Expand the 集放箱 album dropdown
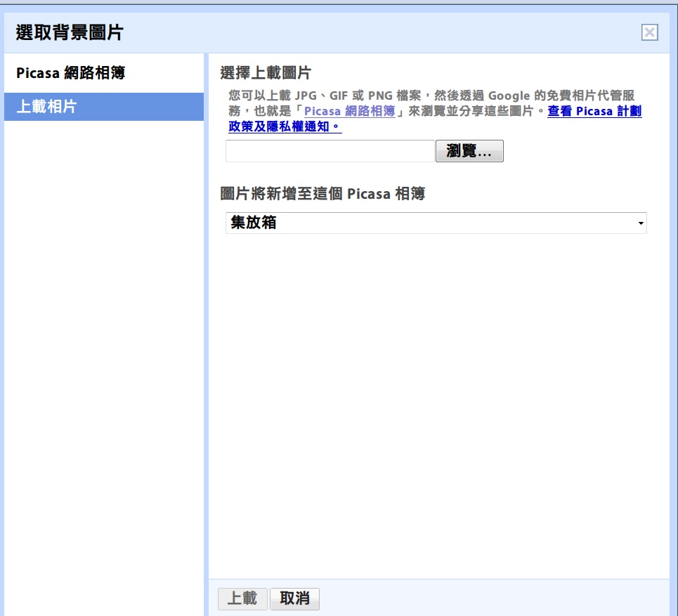678x616 pixels. click(x=436, y=223)
